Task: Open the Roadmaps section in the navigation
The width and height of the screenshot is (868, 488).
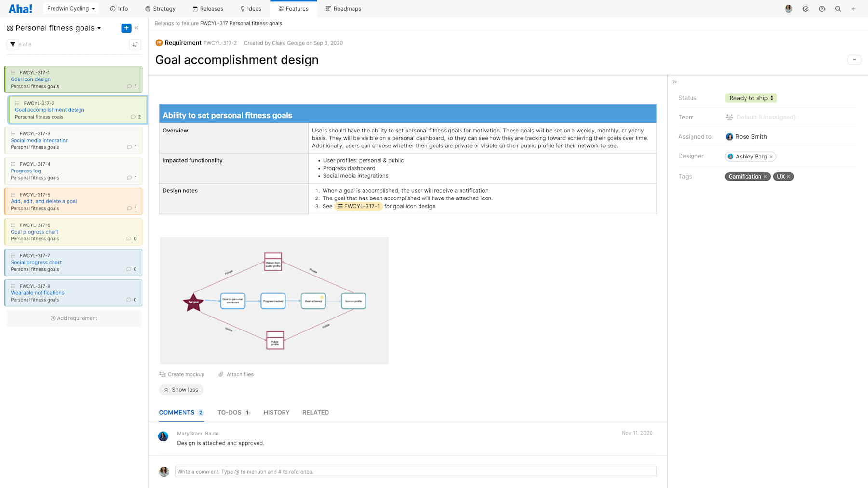Action: [343, 8]
